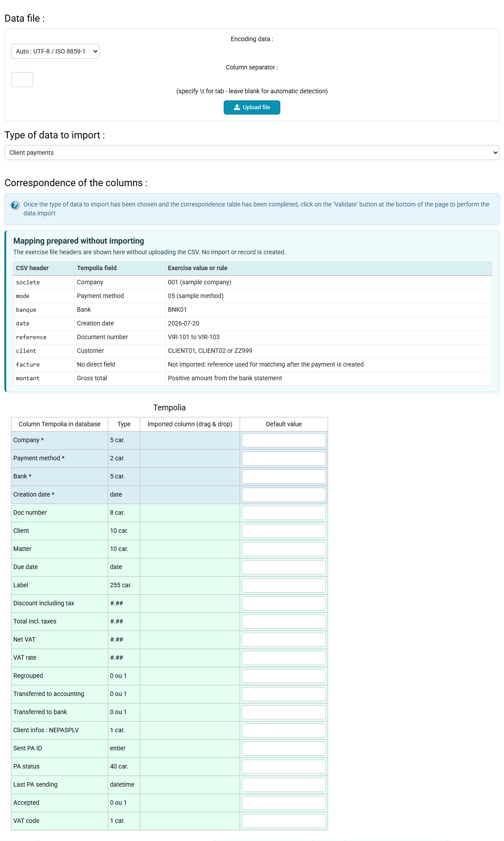Click the 'BNK01' exercise value
504x841 pixels.
coord(177,310)
